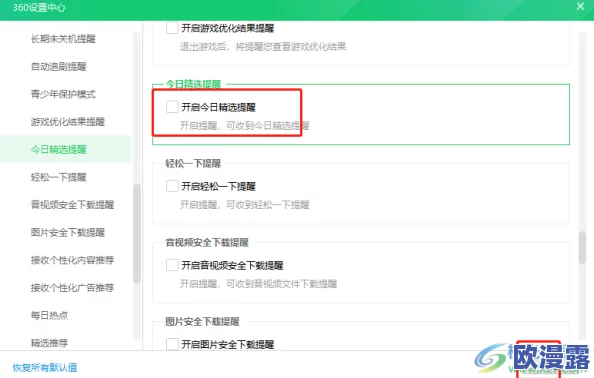Go to 每日热点 sidebar entry
Screen dimensions: 594x378
[x=50, y=316]
